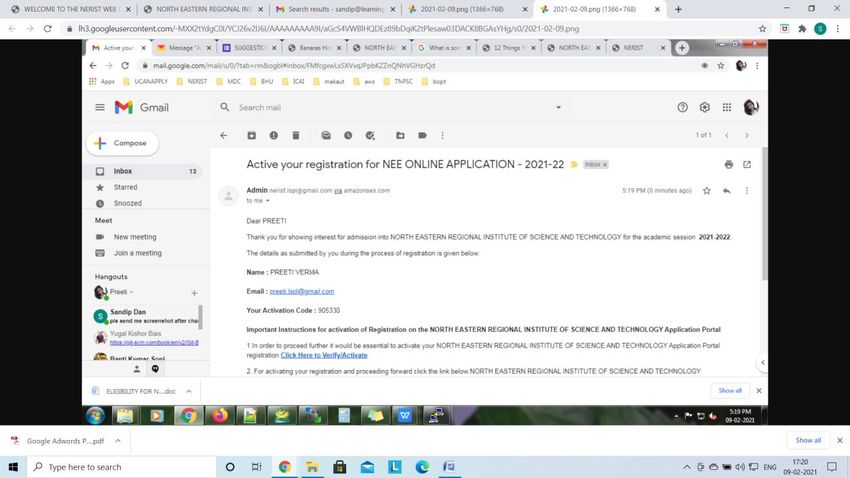Open the Gmail Settings gear icon
This screenshot has width=850, height=478.
pos(705,107)
